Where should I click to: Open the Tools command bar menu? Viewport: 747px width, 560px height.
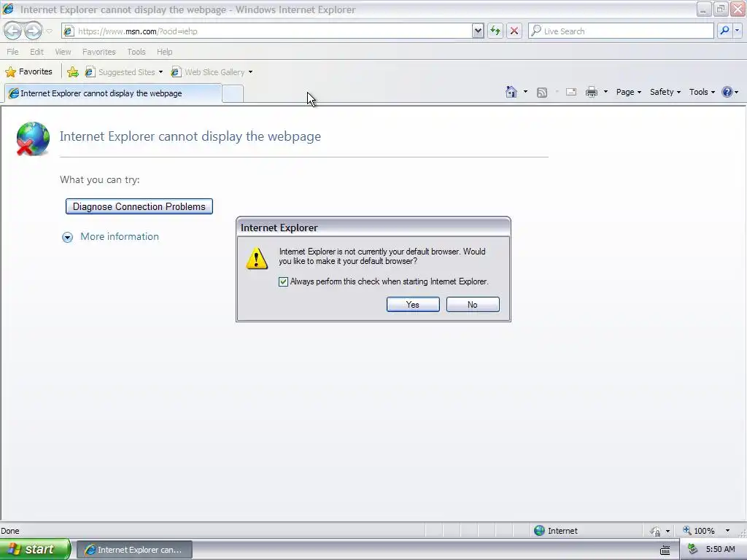point(702,92)
